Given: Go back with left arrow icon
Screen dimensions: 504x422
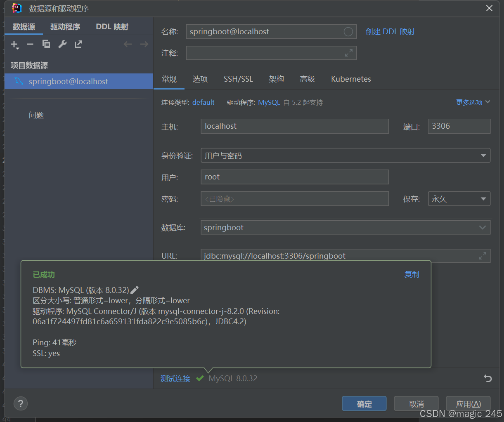Looking at the screenshot, I should click(128, 44).
